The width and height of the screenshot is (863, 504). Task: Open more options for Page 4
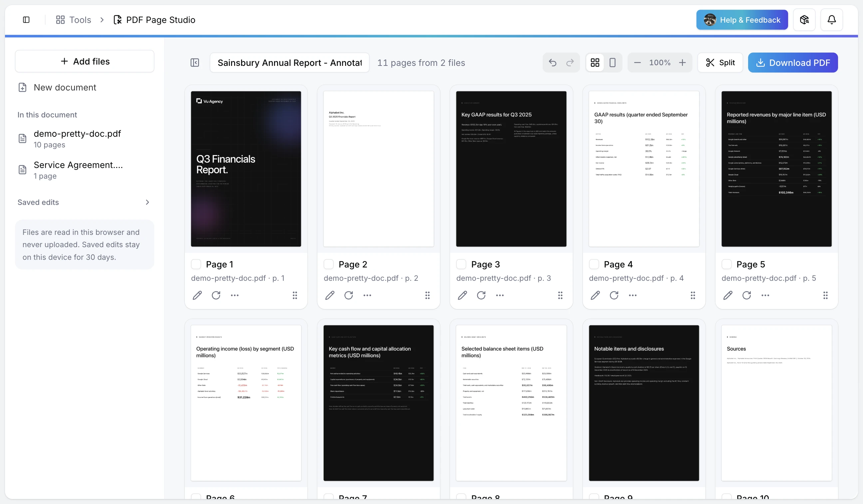point(633,295)
